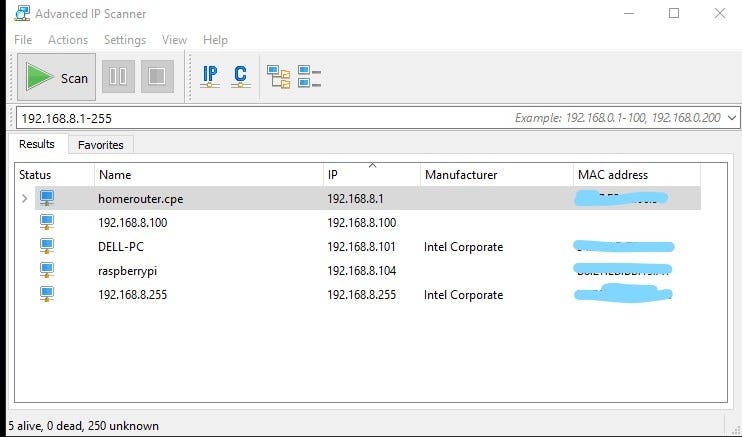Viewport: 742px width, 437px height.
Task: Sort by the Manufacturer column header
Action: [497, 175]
